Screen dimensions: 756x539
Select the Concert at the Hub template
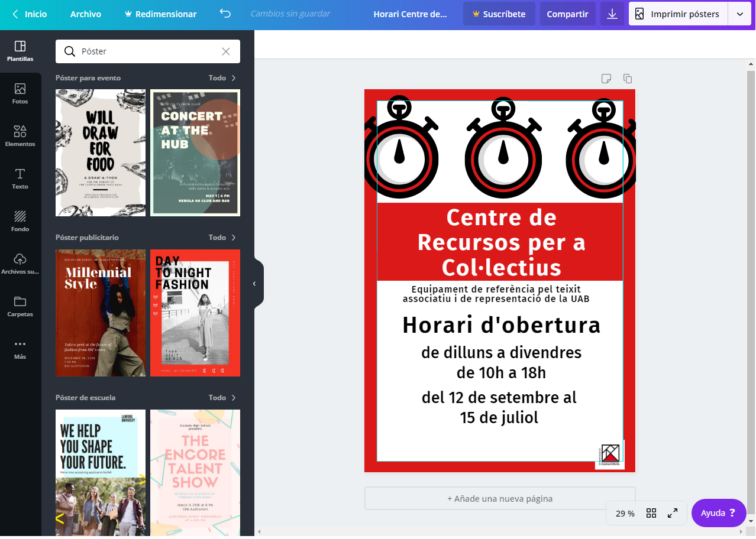click(195, 152)
